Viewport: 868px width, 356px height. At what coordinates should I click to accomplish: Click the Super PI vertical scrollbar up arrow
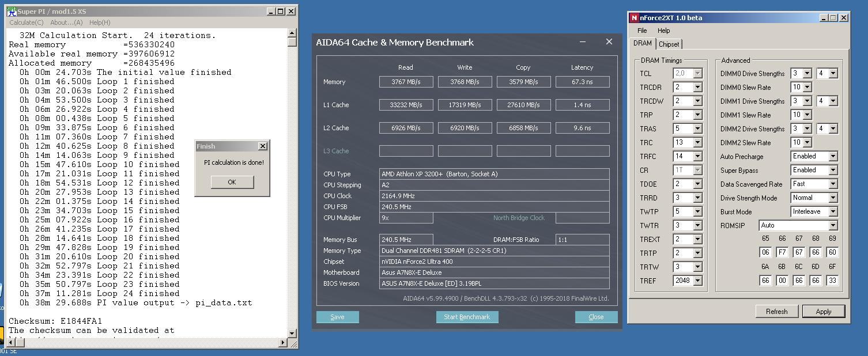tap(292, 33)
